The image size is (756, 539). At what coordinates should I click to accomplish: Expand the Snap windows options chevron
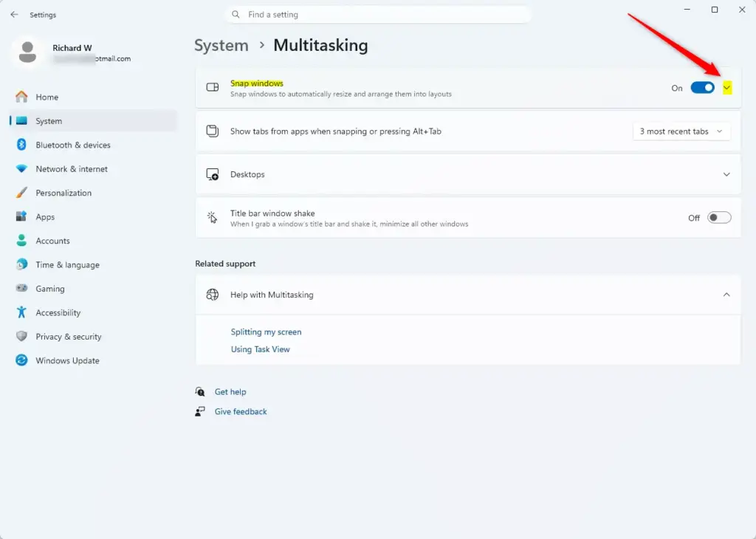click(x=726, y=88)
